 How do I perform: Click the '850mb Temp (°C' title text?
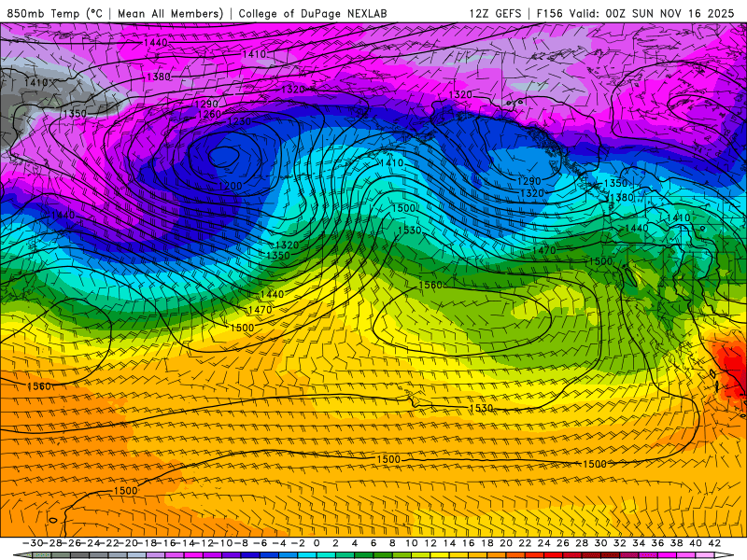(x=55, y=13)
